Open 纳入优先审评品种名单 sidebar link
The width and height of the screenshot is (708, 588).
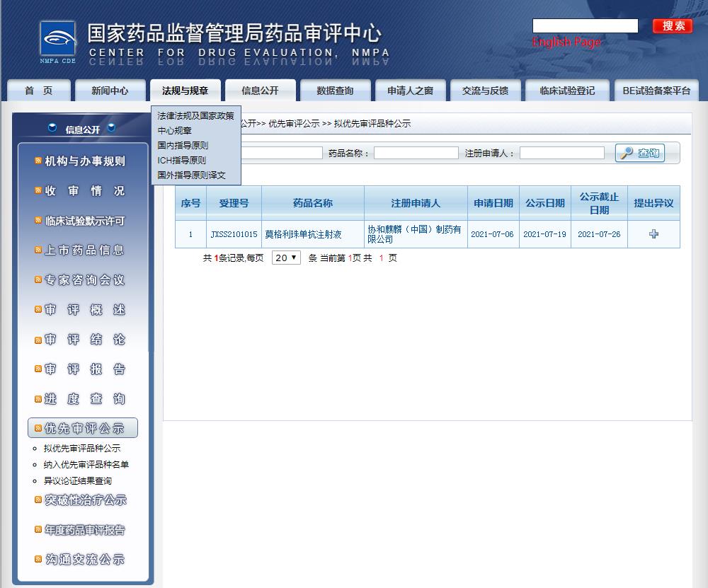click(86, 464)
